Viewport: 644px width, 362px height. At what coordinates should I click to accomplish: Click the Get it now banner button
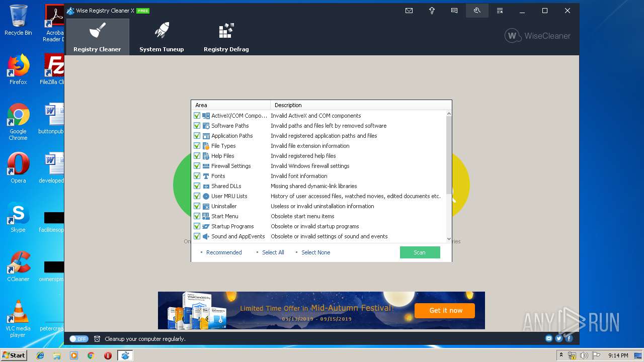coord(445,310)
